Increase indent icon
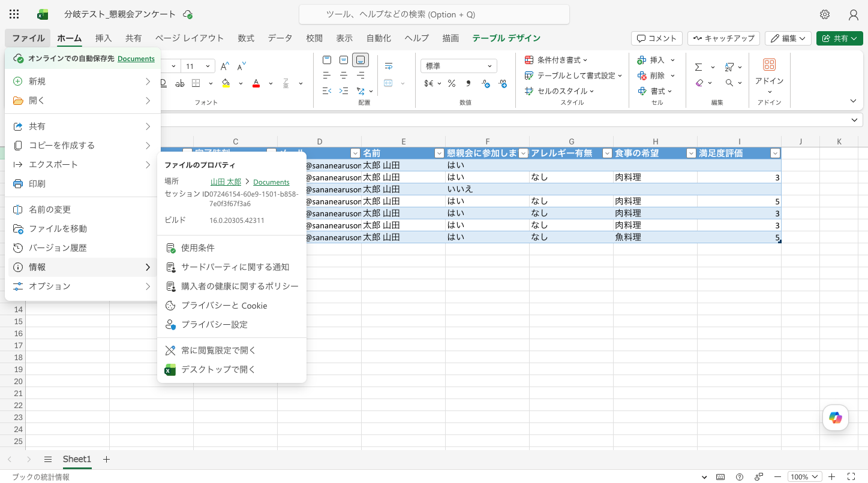Image resolution: width=868 pixels, height=483 pixels. click(344, 91)
